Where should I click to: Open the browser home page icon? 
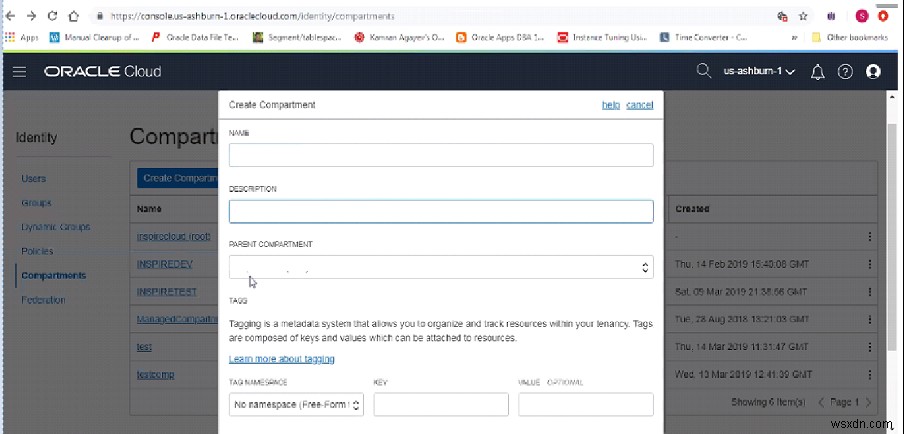click(x=74, y=16)
